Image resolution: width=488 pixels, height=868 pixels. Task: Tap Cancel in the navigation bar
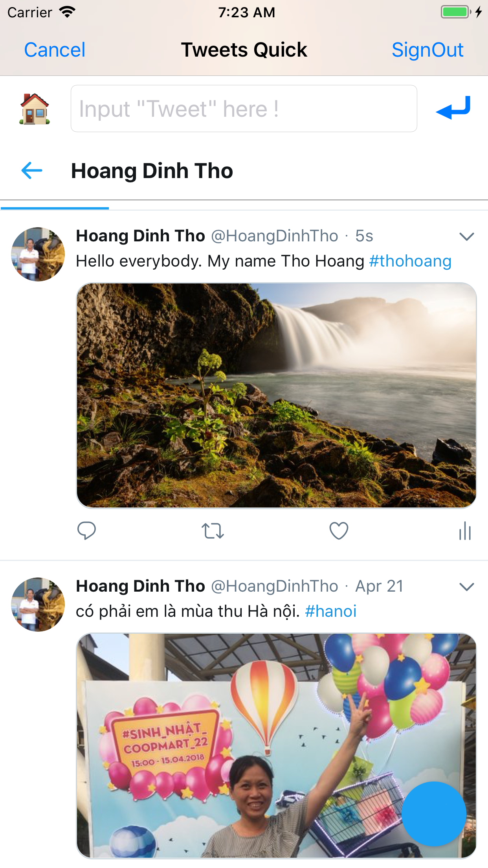click(55, 50)
